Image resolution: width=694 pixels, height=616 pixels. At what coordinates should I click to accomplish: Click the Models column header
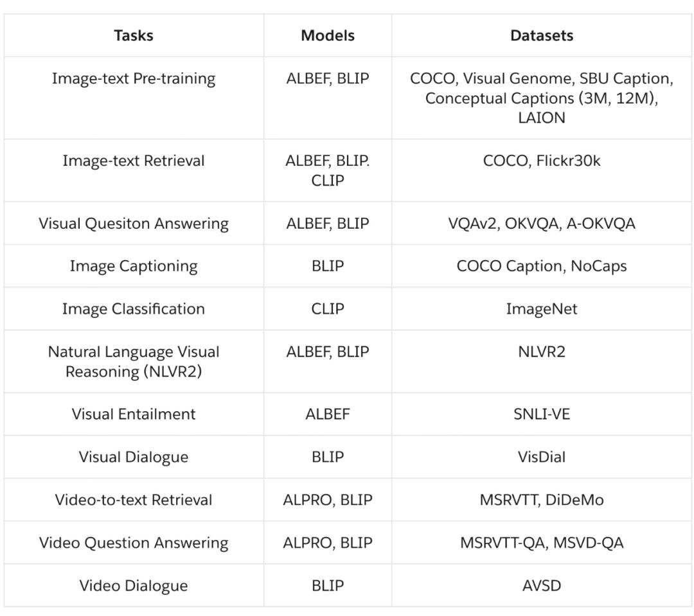tap(327, 36)
